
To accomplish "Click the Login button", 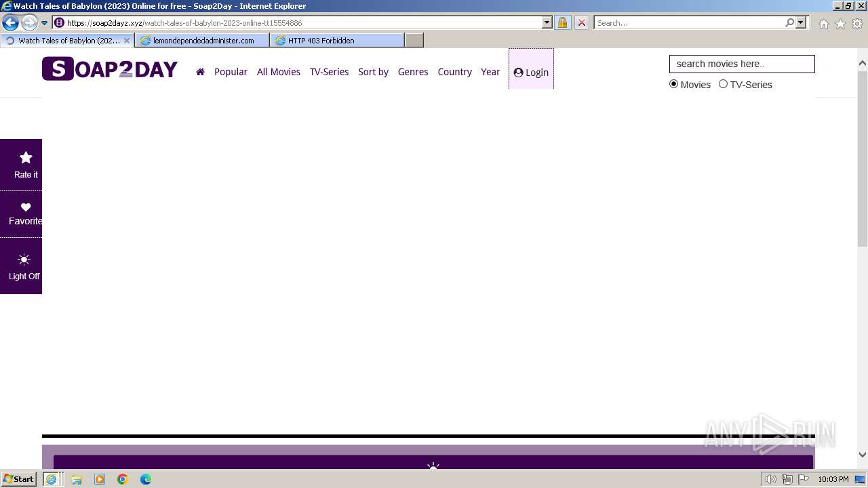I will [x=531, y=73].
